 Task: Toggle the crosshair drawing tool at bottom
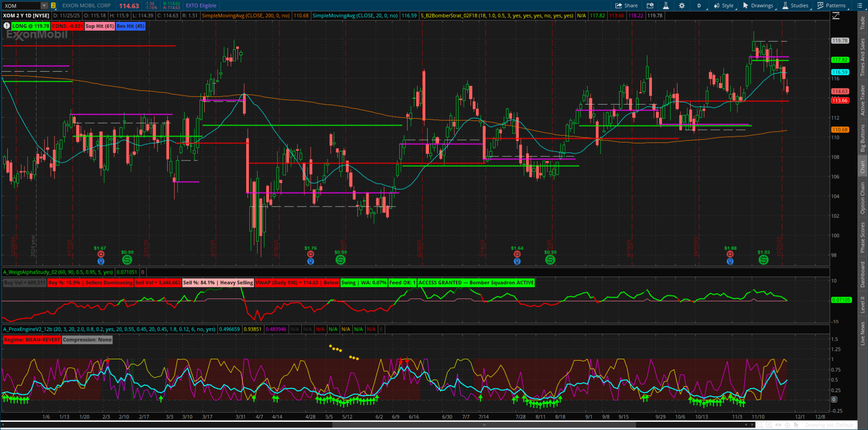click(788, 425)
